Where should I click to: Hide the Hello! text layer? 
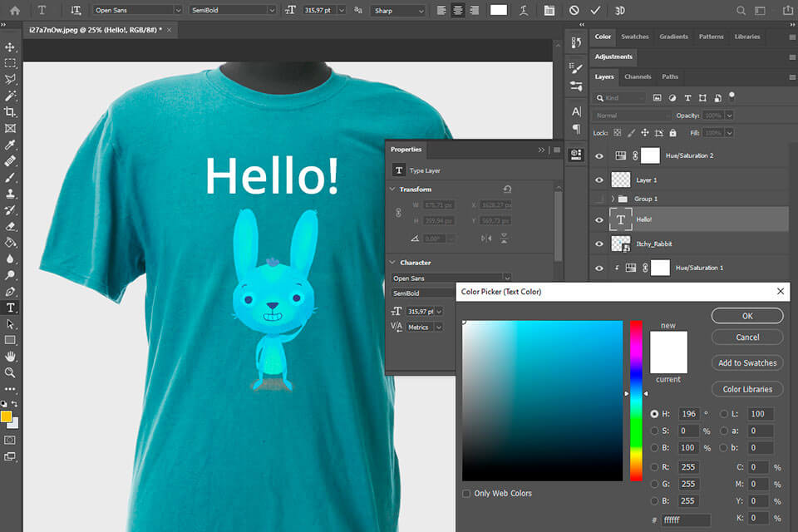599,219
